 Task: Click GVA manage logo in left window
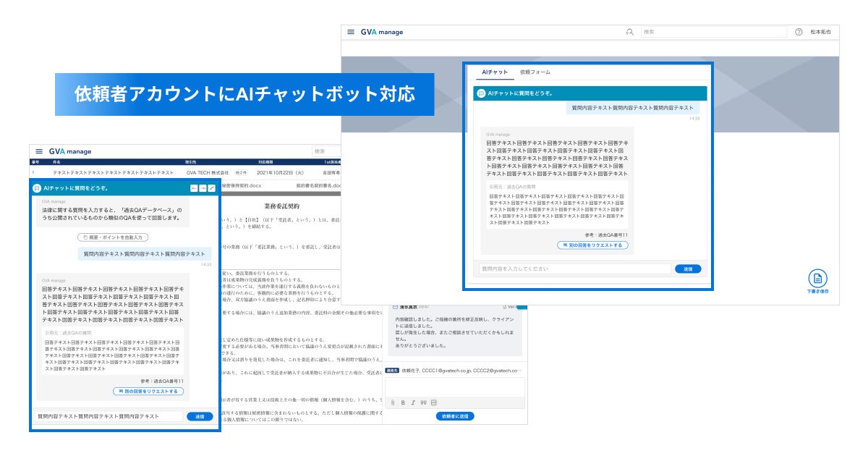tap(70, 151)
